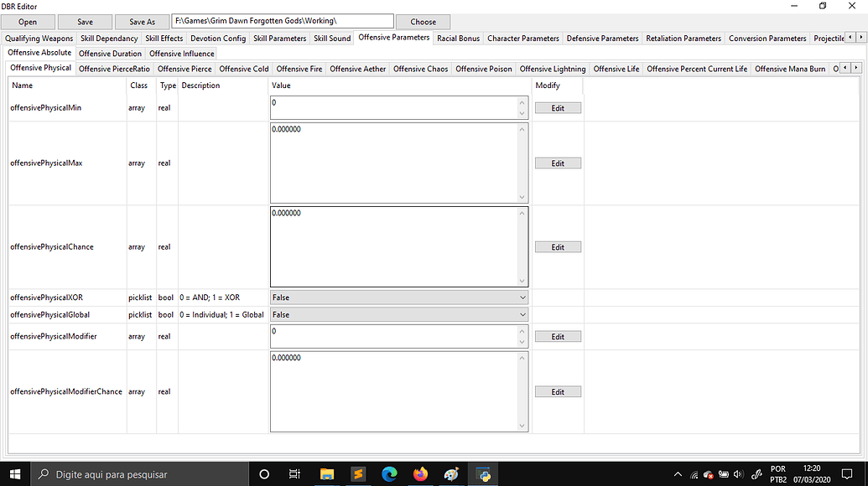Screen dimensions: 868x486
Task: Click the speaker volume icon
Action: (737, 474)
